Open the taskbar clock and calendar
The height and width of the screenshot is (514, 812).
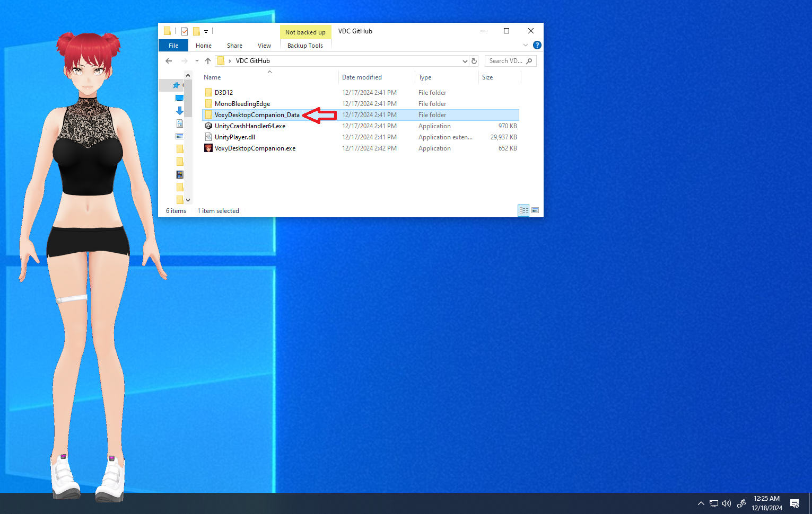point(767,503)
